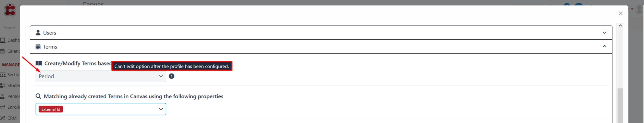The height and width of the screenshot is (123, 644).
Task: Close the dialog with the X button
Action: [621, 13]
